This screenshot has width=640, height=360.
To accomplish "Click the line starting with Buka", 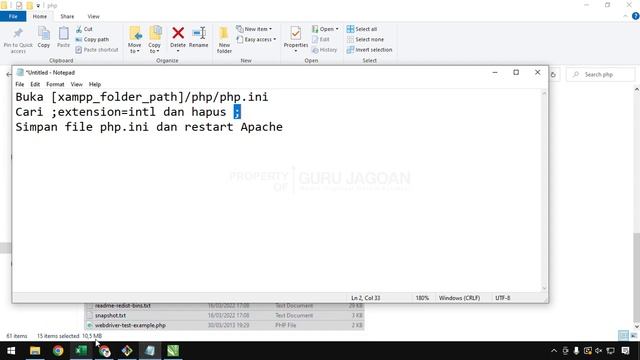I will [142, 97].
